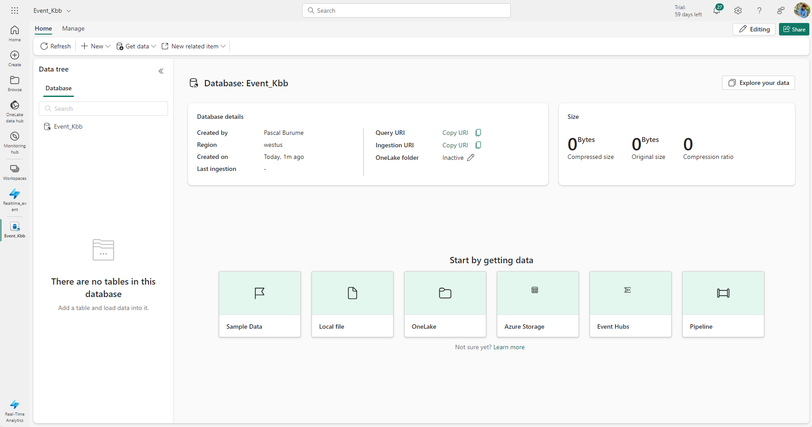Collapse the Data tree pane
Image resolution: width=812 pixels, height=427 pixels.
click(161, 71)
